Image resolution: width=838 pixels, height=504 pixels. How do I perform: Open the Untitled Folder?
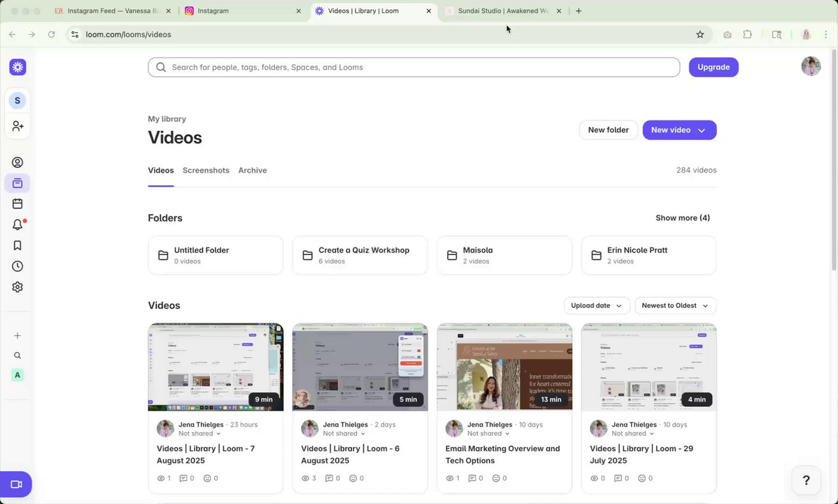click(x=215, y=255)
